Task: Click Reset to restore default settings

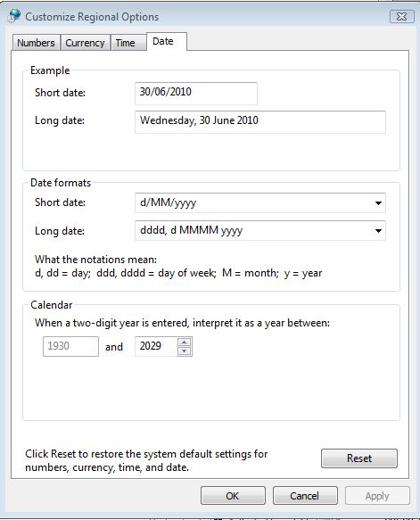Action: (359, 458)
